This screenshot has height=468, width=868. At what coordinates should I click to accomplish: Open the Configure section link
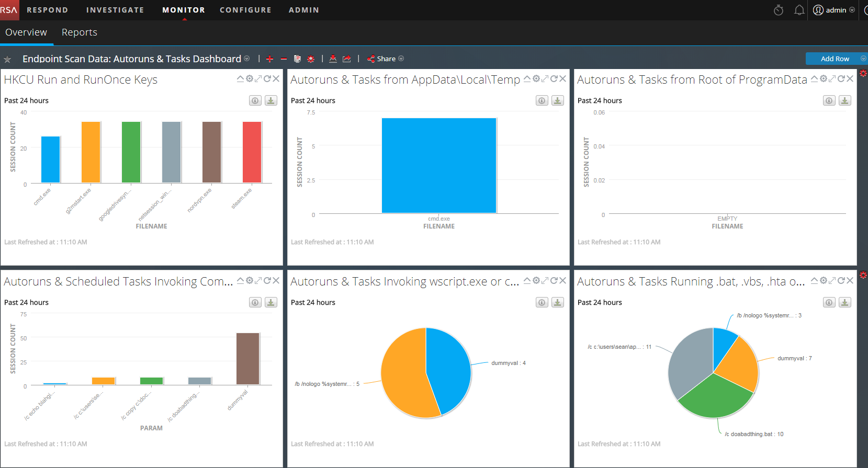(245, 10)
